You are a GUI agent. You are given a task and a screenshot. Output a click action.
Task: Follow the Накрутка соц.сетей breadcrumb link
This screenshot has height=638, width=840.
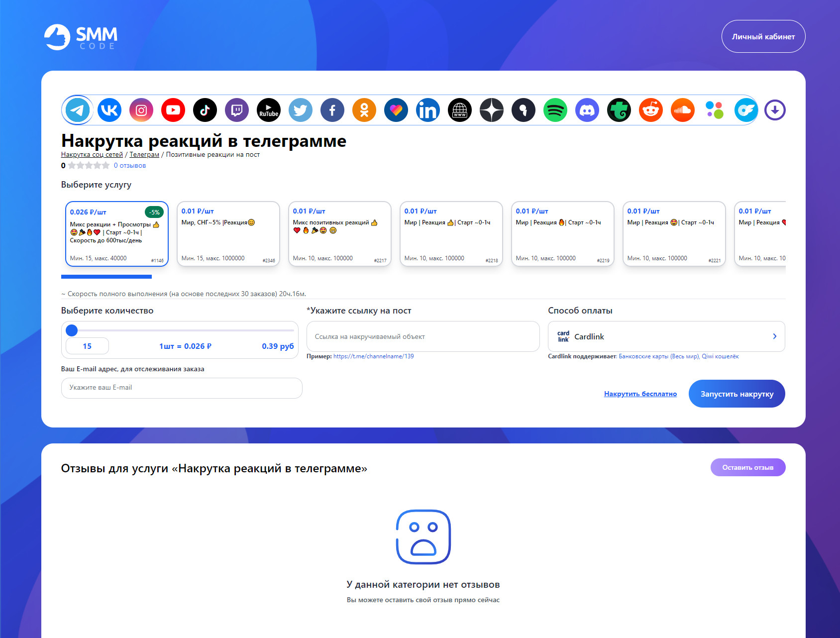coord(92,154)
